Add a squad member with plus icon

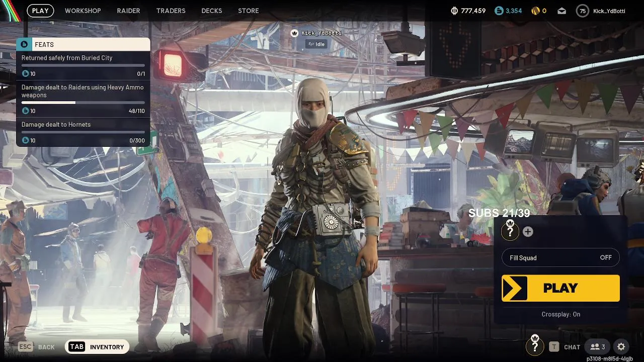(528, 232)
